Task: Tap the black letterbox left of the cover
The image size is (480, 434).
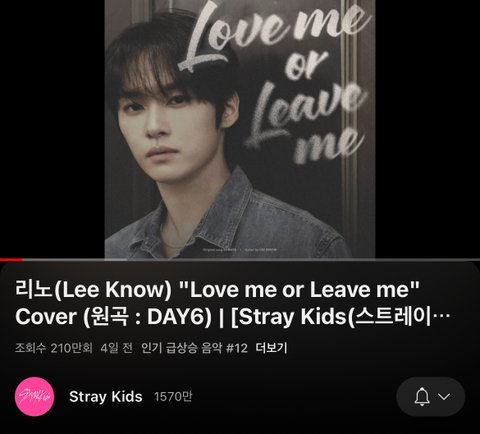Action: (52, 129)
